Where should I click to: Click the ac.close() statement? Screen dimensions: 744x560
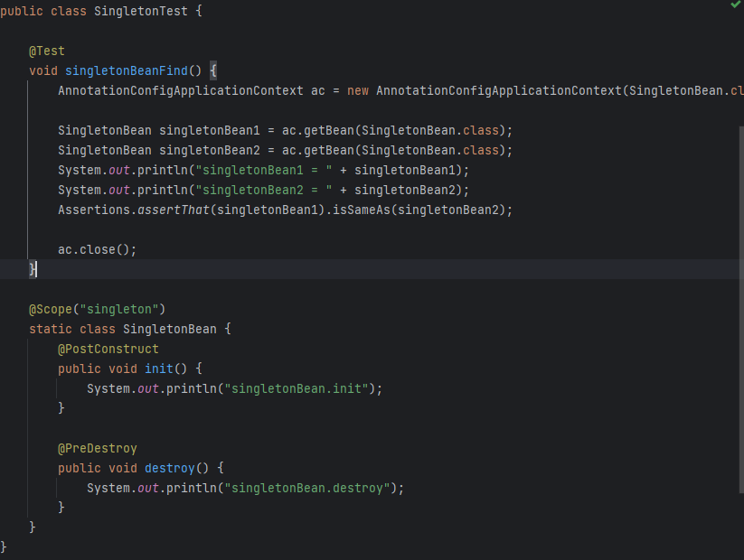click(98, 250)
